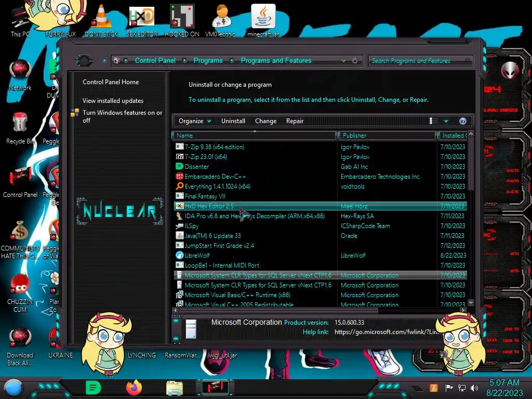Open the This PC desktop icon
532x399 pixels.
coord(20,20)
